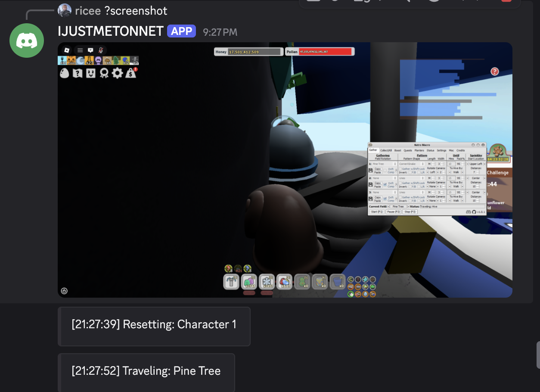This screenshot has width=540, height=392.
Task: Switch to the Quests tab
Action: coord(408,150)
